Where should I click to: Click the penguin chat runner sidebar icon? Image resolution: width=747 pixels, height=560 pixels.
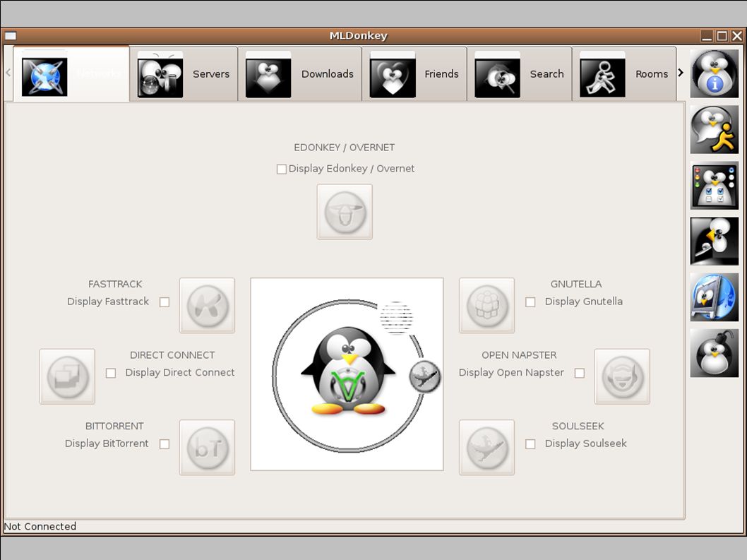click(x=715, y=130)
